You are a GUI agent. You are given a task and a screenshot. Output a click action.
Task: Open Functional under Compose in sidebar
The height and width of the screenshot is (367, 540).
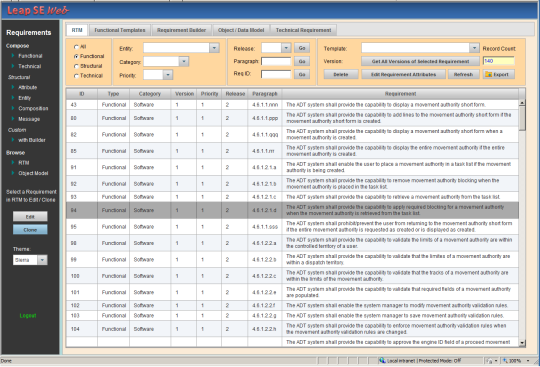pos(30,56)
